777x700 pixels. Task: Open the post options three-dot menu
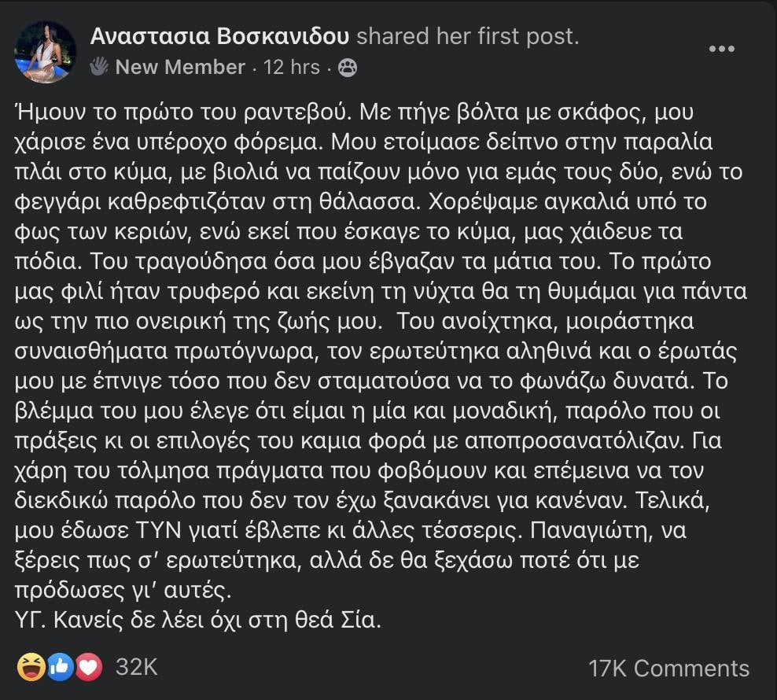click(x=721, y=49)
